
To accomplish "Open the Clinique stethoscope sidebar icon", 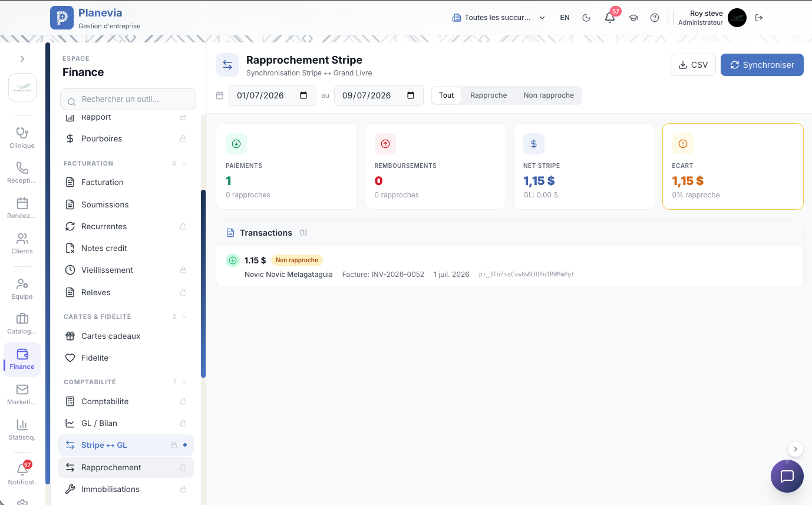I will (x=22, y=138).
